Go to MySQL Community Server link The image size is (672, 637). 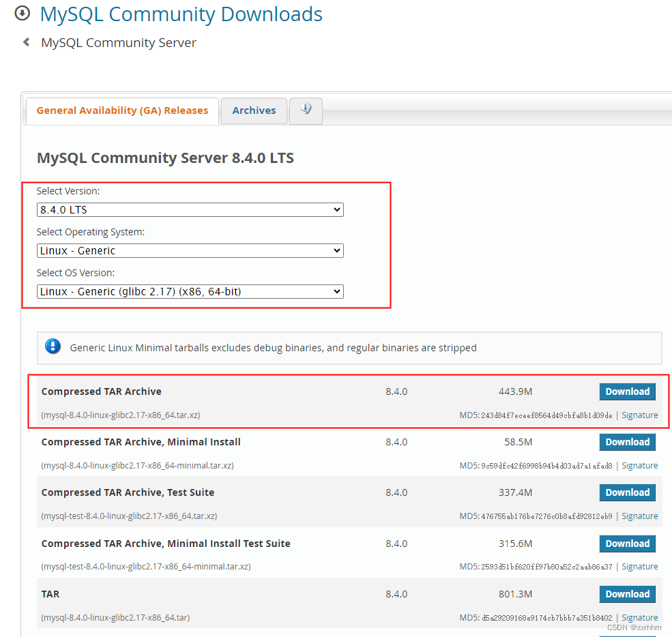pos(119,42)
